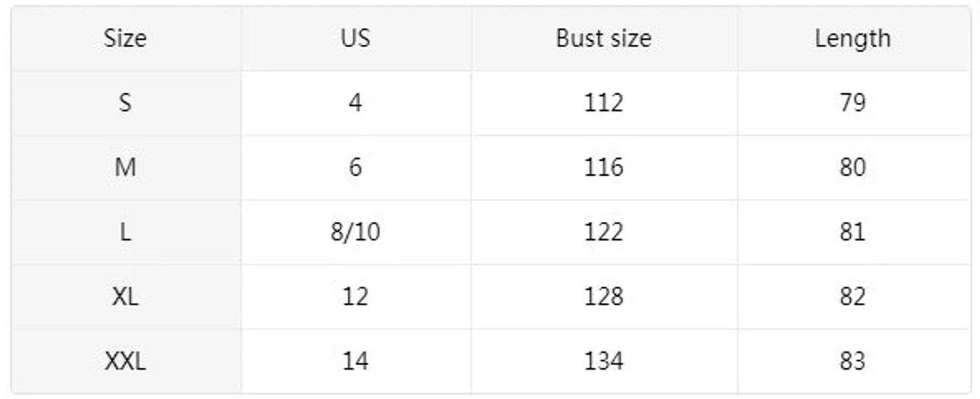
Task: Select the length 79 cell
Action: click(852, 103)
